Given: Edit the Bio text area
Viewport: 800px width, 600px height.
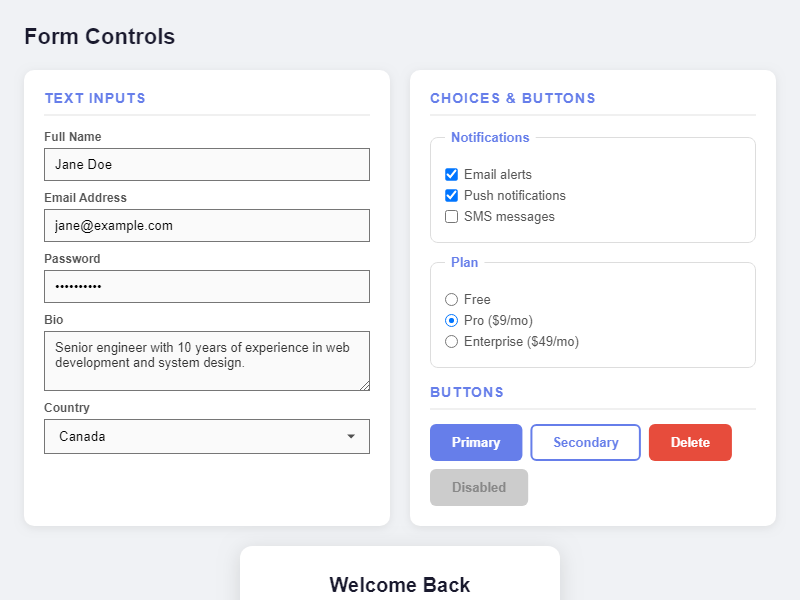Looking at the screenshot, I should (x=207, y=361).
